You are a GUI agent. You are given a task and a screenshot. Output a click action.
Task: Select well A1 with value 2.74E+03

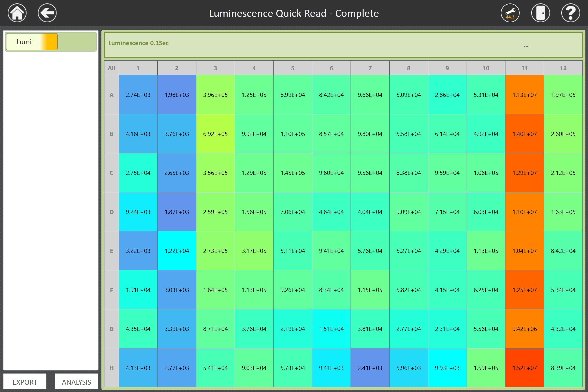point(138,95)
